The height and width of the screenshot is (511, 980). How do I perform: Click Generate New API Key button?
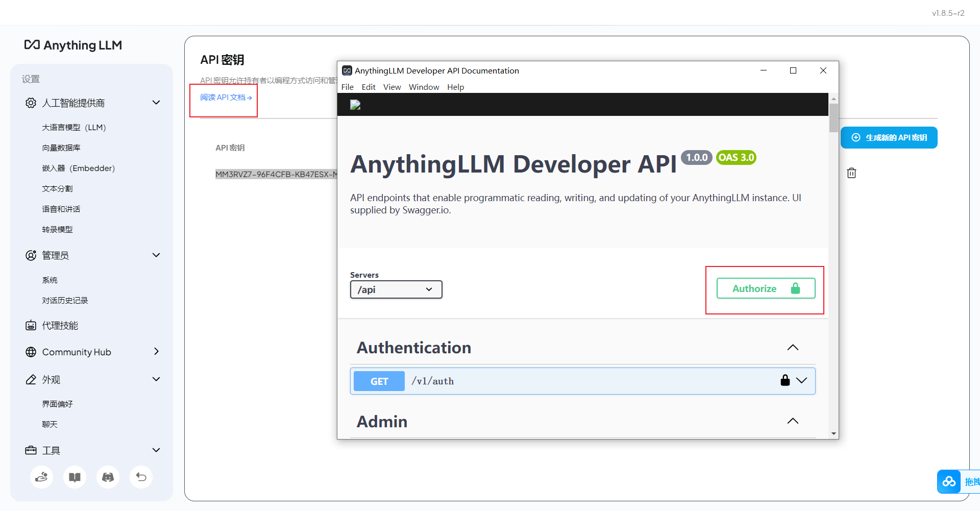point(889,138)
